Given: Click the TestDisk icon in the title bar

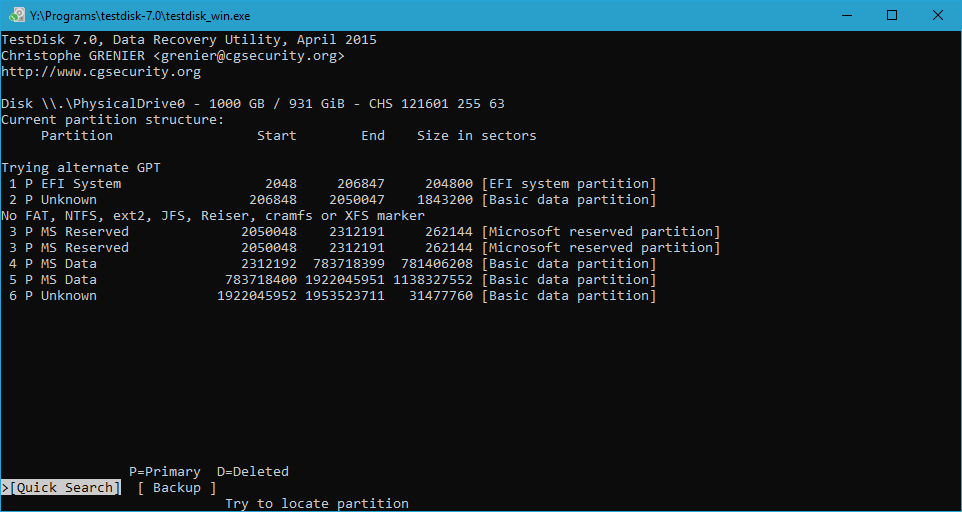Looking at the screenshot, I should click(16, 15).
